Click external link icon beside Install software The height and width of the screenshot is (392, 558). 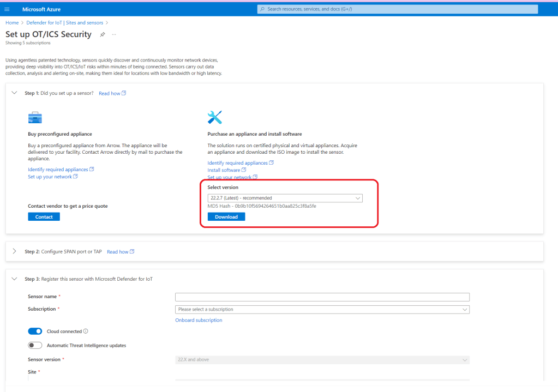coord(243,170)
